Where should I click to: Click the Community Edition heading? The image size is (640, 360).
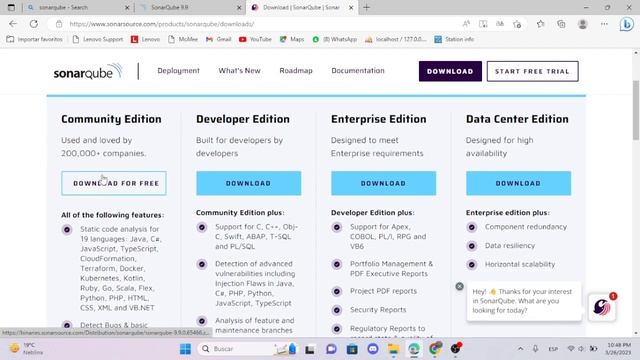click(111, 119)
